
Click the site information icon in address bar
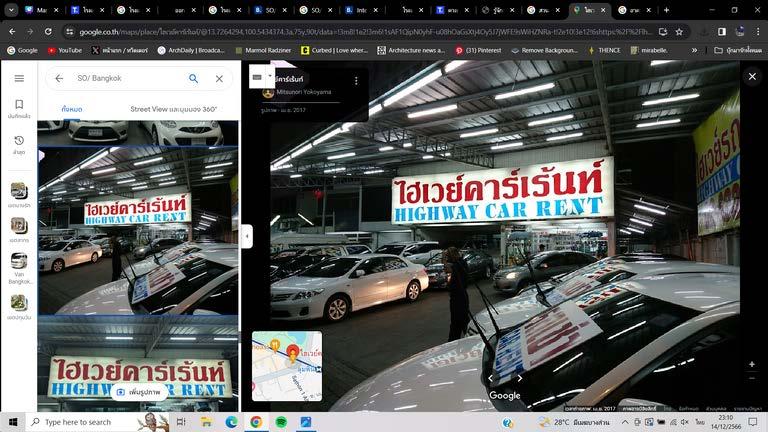tap(70, 32)
